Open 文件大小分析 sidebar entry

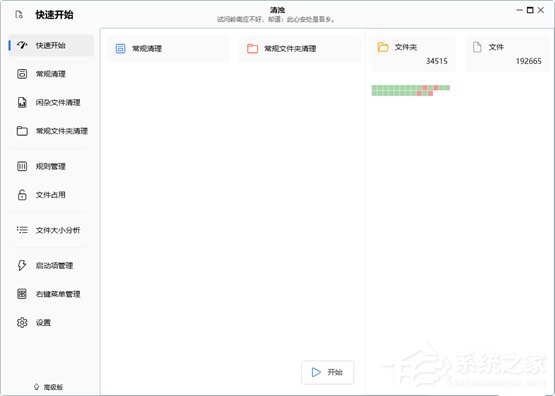(x=58, y=230)
